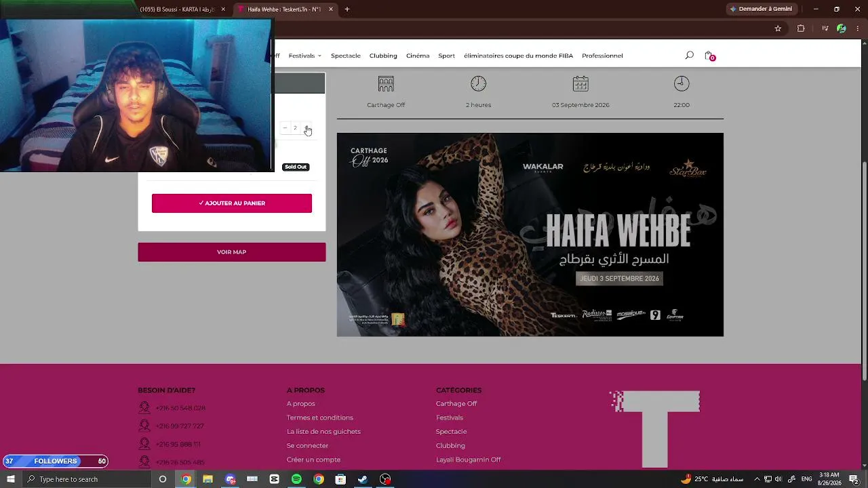Open File Explorer from the taskbar
This screenshot has width=868, height=488.
pyautogui.click(x=208, y=479)
